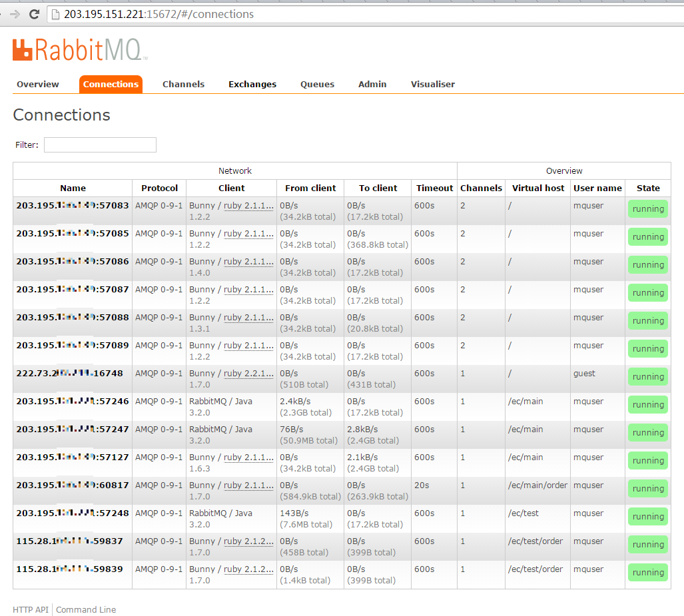Open connection ending in :57086
684x616 pixels.
pos(73,261)
